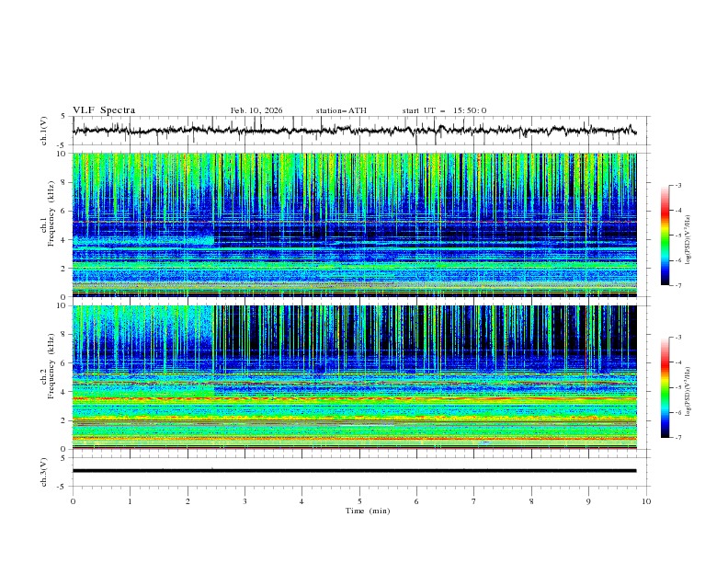Click the ch.3(V) axis label
Screen dimensions: 728x563
pyautogui.click(x=43, y=470)
